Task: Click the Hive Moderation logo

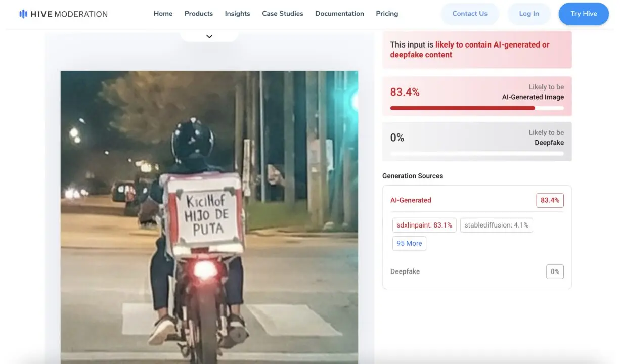Action: click(63, 14)
